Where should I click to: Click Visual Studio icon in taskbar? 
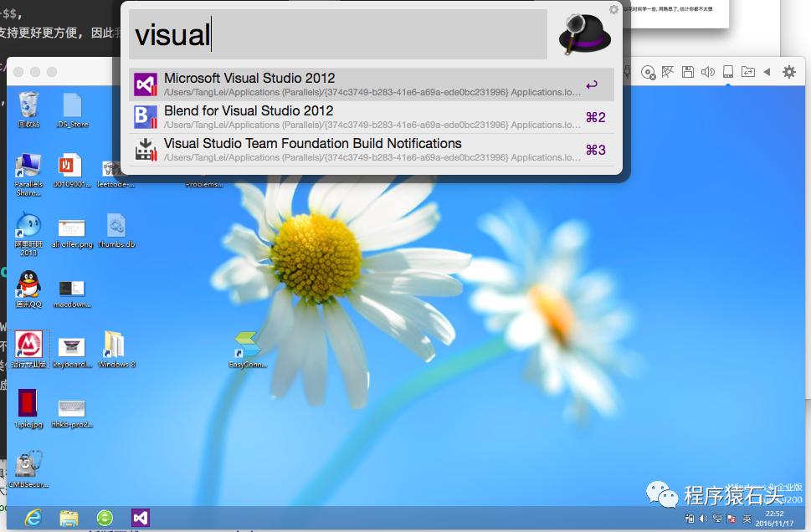(x=141, y=518)
